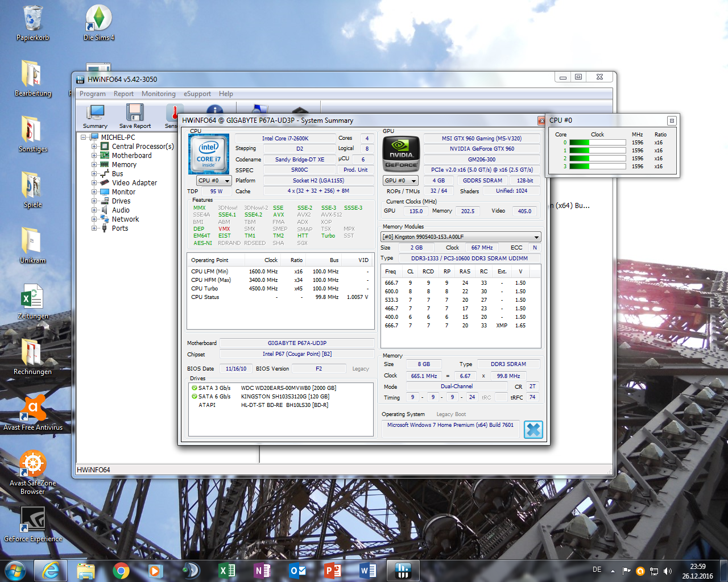
Task: Open the CPU #0 selector dropdown
Action: pyautogui.click(x=214, y=181)
